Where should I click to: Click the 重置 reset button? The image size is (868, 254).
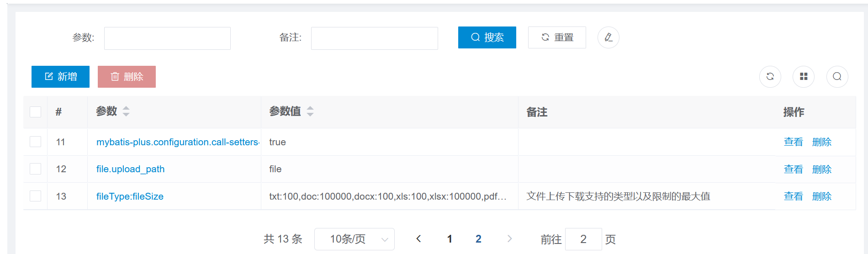(x=557, y=37)
